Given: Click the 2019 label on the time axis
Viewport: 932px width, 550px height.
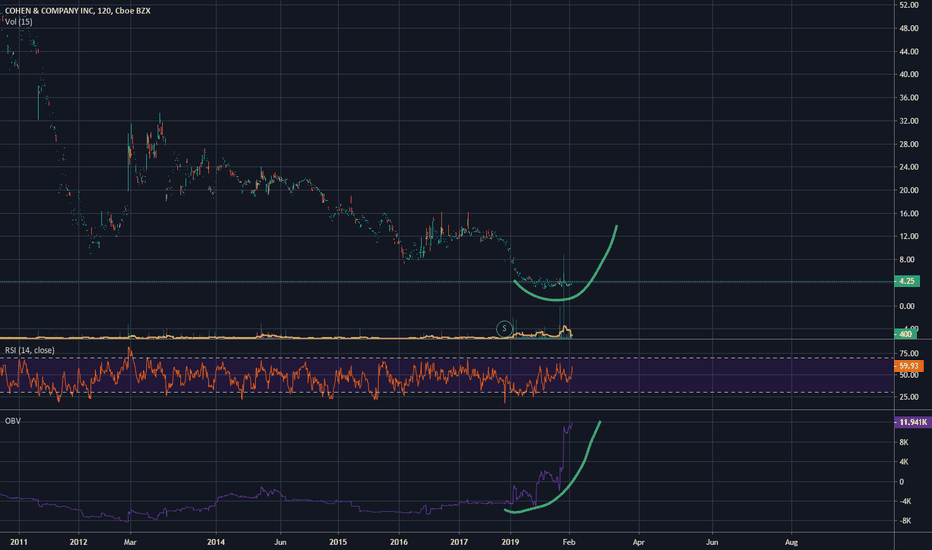Looking at the screenshot, I should [x=511, y=542].
